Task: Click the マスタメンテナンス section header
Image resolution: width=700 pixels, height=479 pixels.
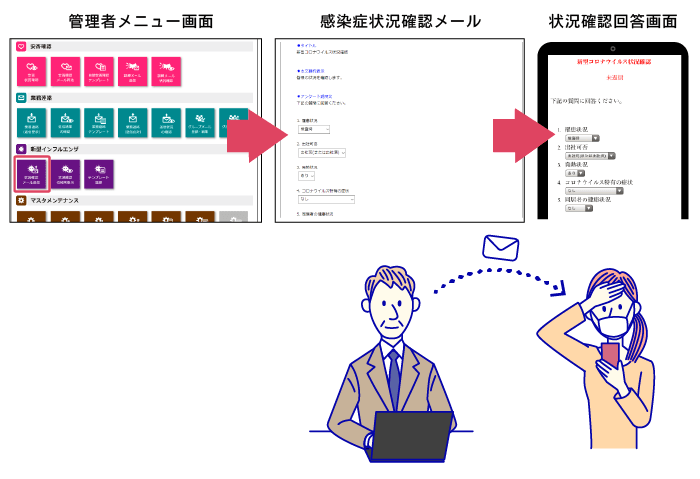Action: [54, 200]
